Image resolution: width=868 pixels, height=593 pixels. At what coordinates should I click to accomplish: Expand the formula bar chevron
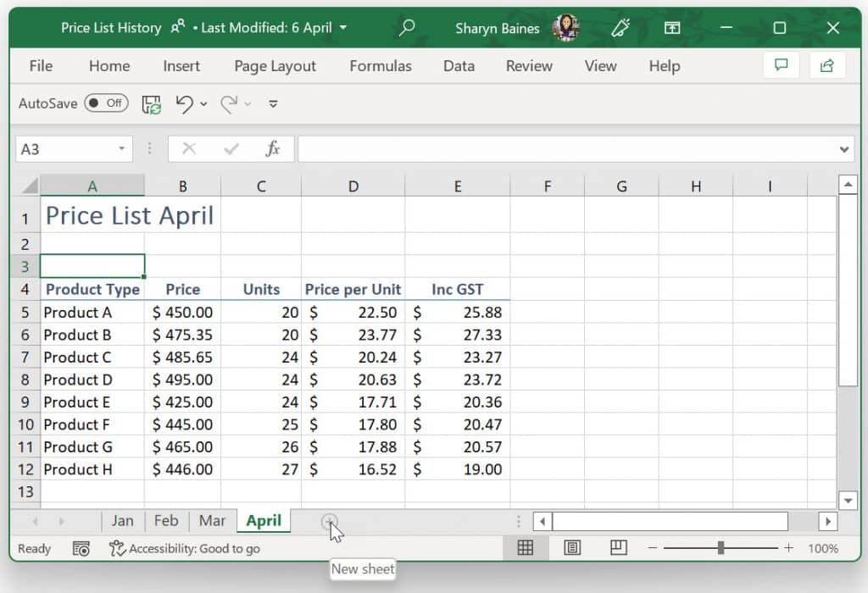[843, 149]
